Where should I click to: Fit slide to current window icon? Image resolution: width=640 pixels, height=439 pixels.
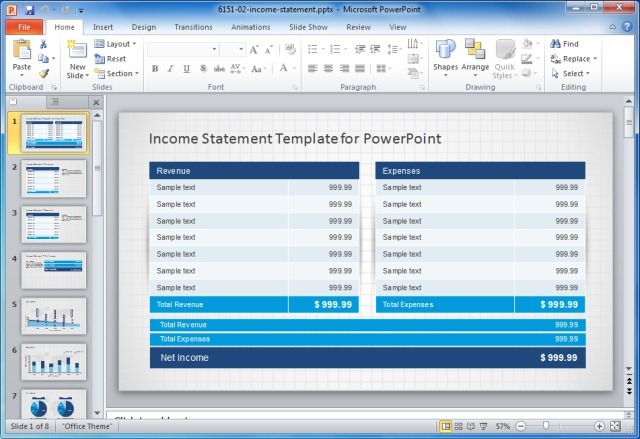[615, 426]
